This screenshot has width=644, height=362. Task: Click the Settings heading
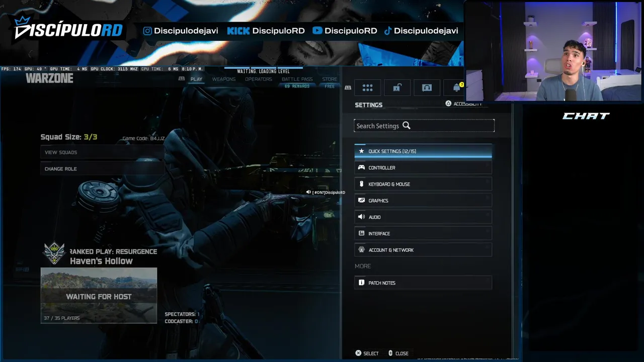369,105
